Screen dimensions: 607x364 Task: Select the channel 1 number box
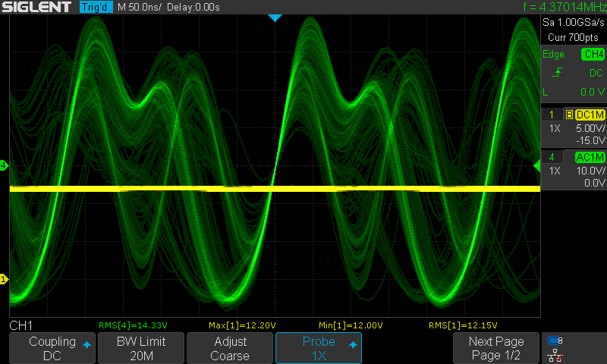pos(552,115)
